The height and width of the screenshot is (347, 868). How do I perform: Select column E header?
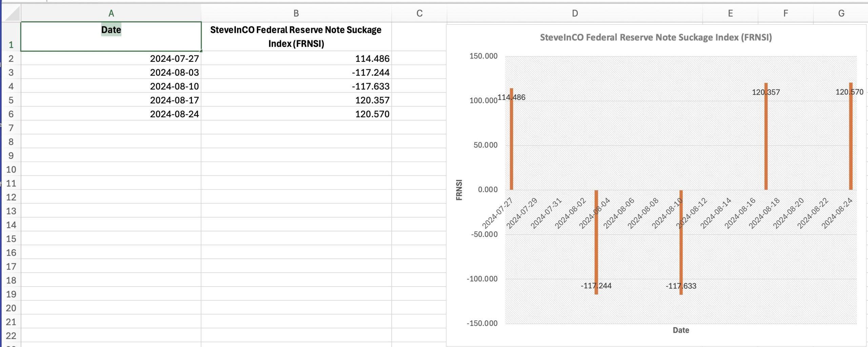tap(730, 13)
